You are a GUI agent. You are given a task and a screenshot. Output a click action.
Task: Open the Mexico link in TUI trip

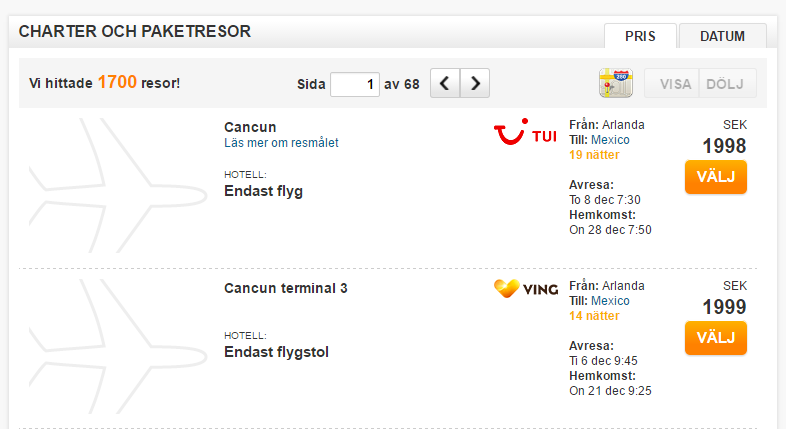click(610, 140)
